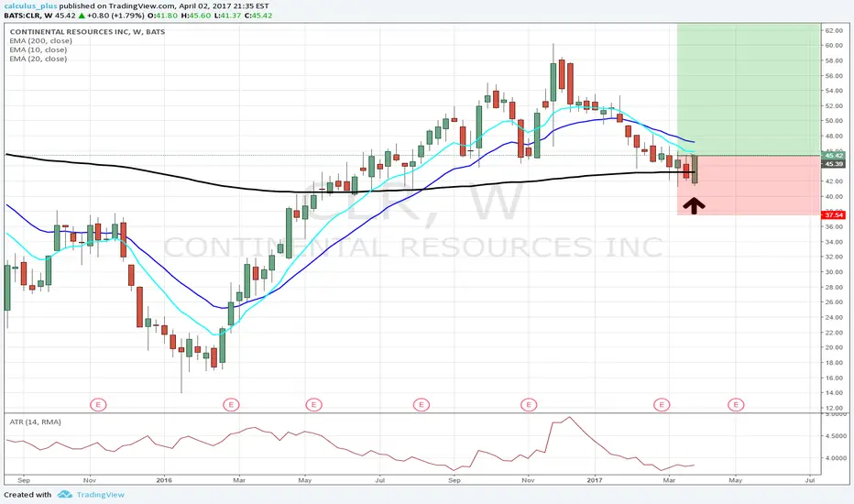Select the EMA (10, close) legend label
Image resolution: width=854 pixels, height=504 pixels.
[x=38, y=49]
